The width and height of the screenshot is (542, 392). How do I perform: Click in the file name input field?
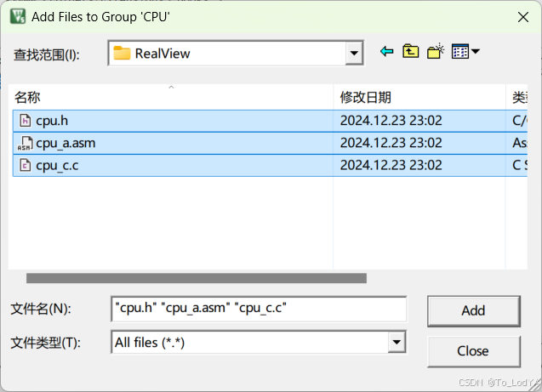coord(259,309)
